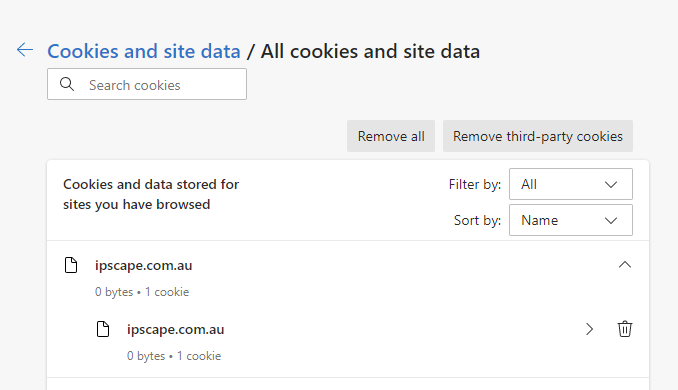
Task: Click the search magnifier icon
Action: pyautogui.click(x=67, y=84)
